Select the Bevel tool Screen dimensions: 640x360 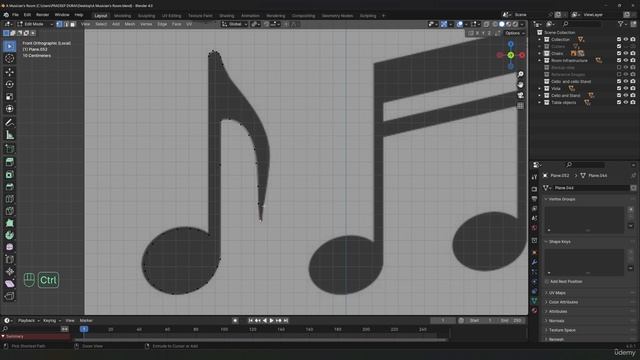click(x=9, y=187)
